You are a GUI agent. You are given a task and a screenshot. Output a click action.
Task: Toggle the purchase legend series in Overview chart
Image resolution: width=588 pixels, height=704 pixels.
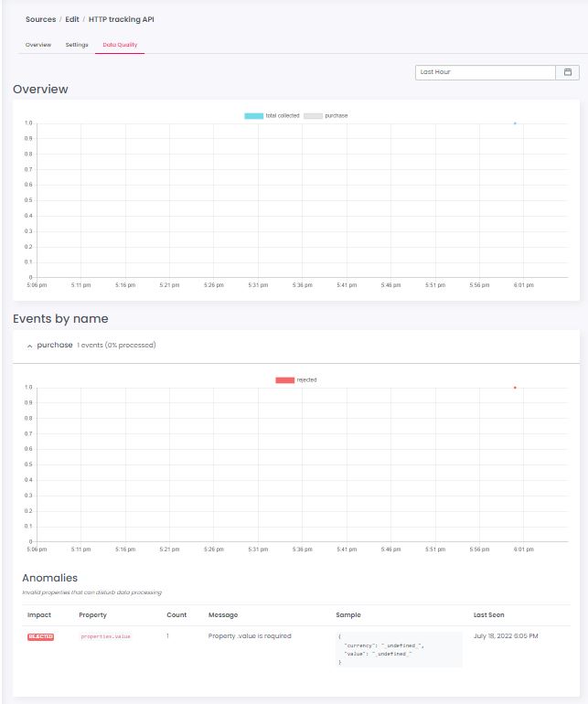pos(326,116)
